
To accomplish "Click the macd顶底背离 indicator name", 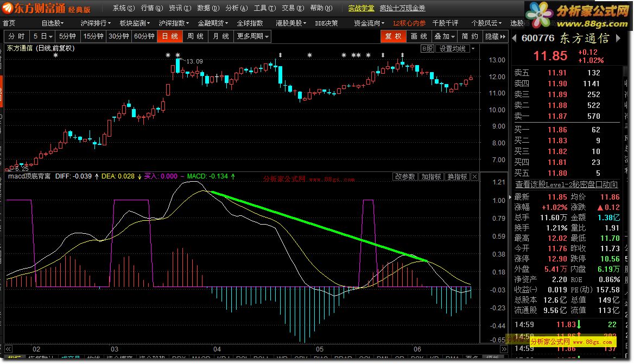I will 29,176.
